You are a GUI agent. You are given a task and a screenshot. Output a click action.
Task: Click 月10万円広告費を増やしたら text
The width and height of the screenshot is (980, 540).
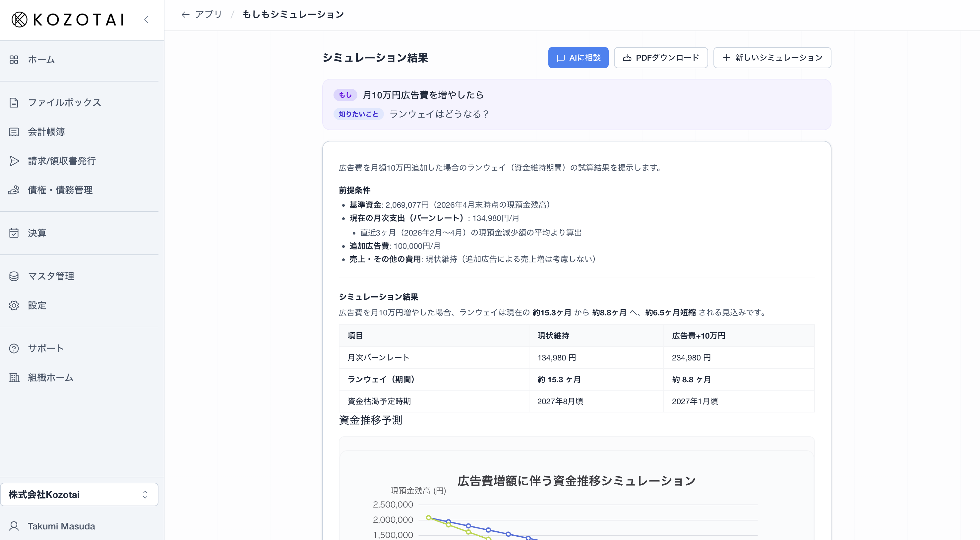(423, 95)
